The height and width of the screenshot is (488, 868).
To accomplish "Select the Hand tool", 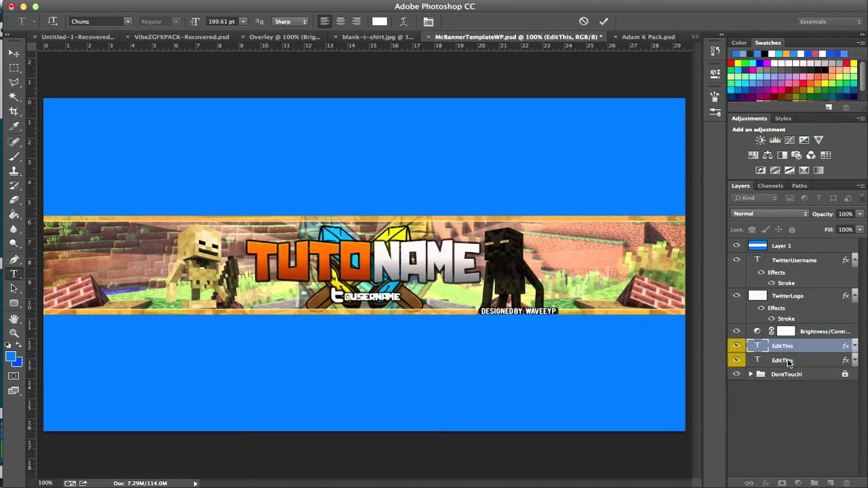I will (x=14, y=318).
